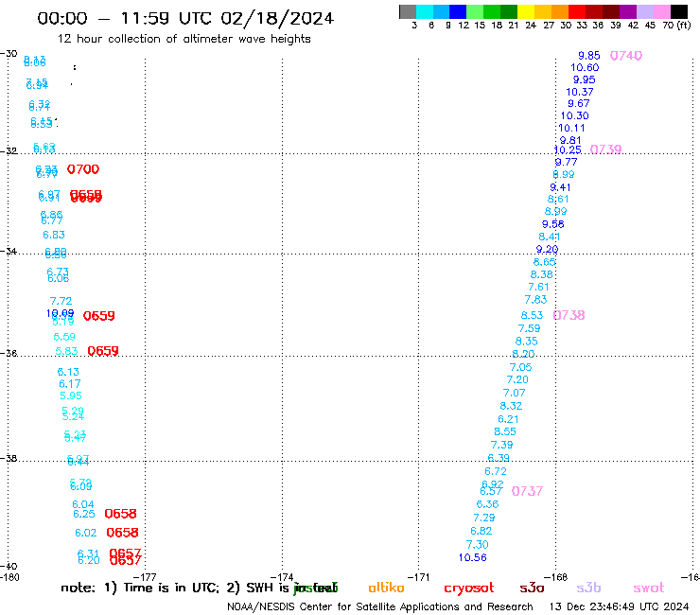Click the '8.53' wave height value
Viewport: 700px width, 615px height.
pos(533,315)
